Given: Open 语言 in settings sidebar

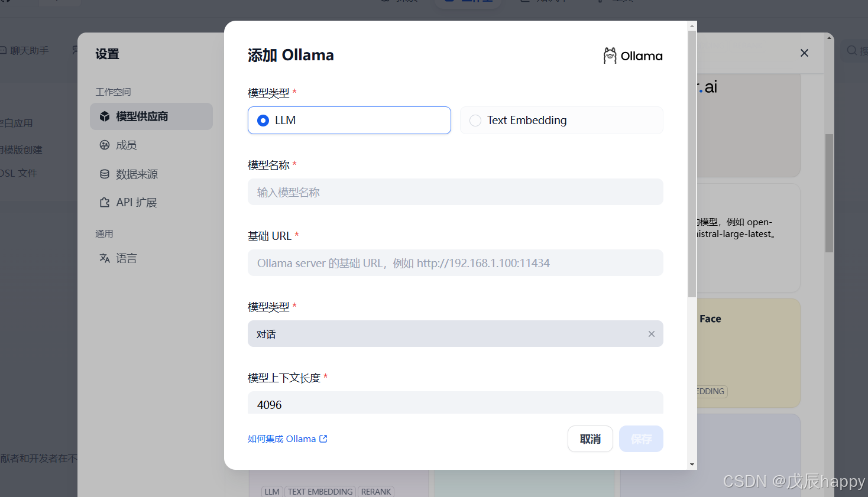Looking at the screenshot, I should pyautogui.click(x=151, y=258).
